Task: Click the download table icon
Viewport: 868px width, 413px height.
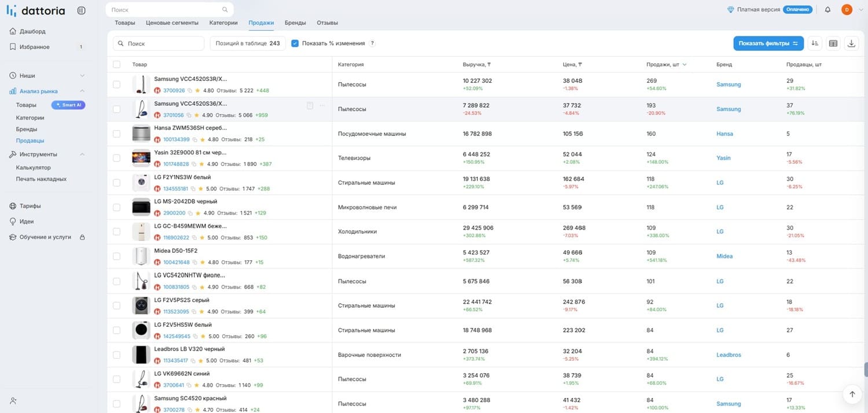Action: pos(851,43)
